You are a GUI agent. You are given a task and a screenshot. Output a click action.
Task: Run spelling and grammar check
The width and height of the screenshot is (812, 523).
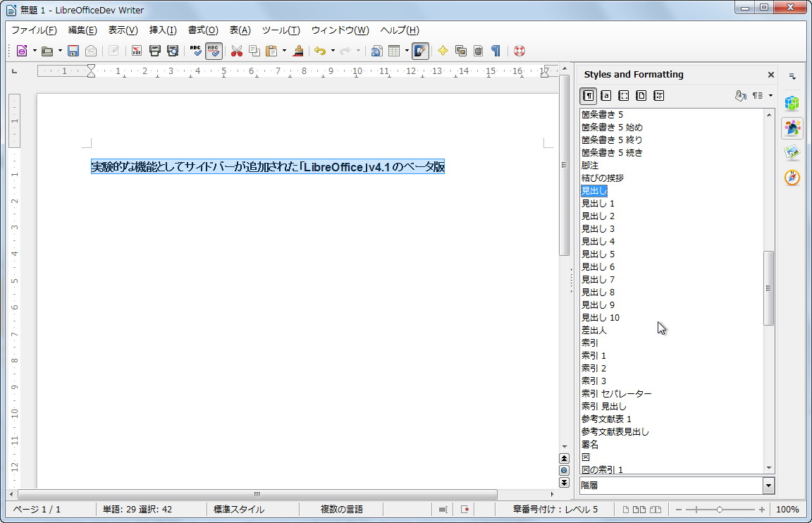[x=195, y=50]
